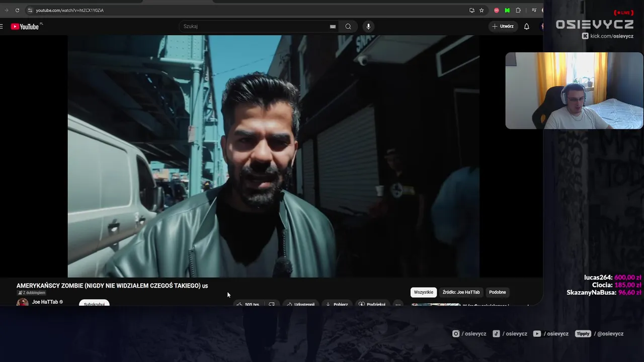Click the verified badge next to Joe HaTTab
The width and height of the screenshot is (644, 362).
(61, 302)
